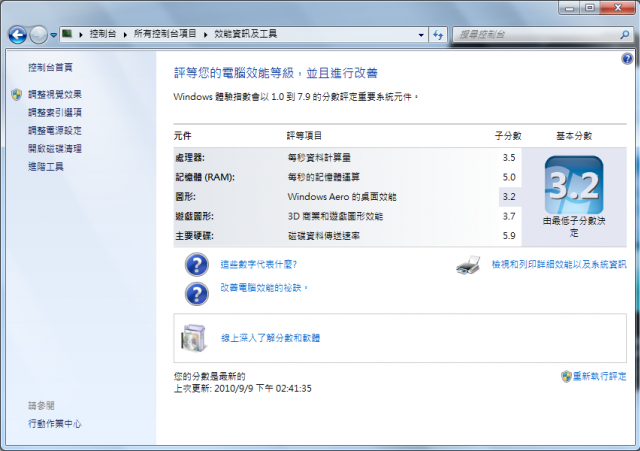Maximize the window

click(590, 8)
